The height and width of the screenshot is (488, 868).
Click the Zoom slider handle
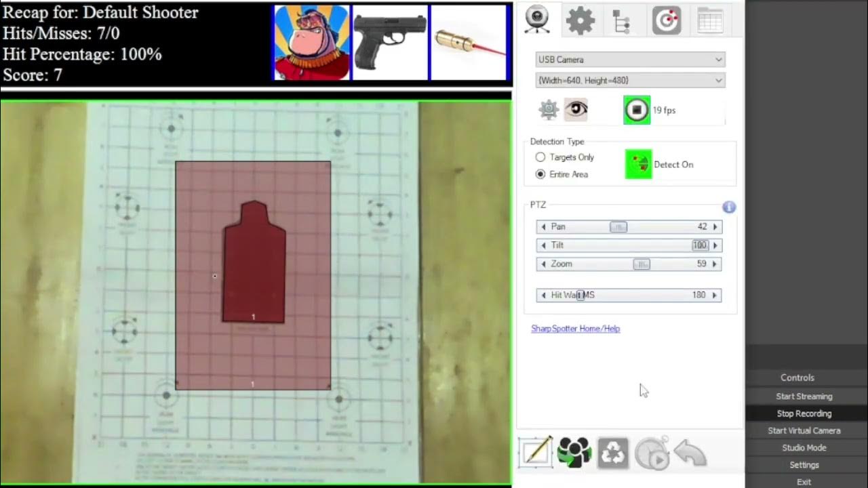pyautogui.click(x=642, y=264)
